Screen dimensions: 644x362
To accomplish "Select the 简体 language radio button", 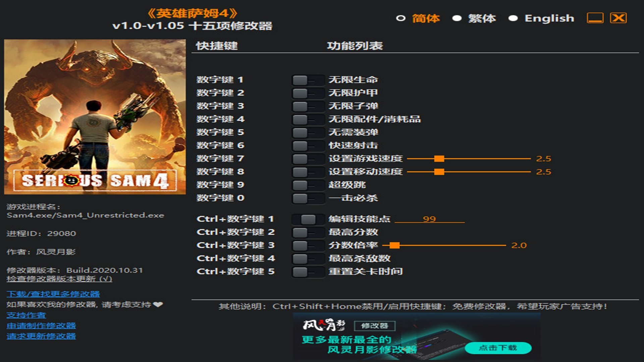I will [400, 18].
